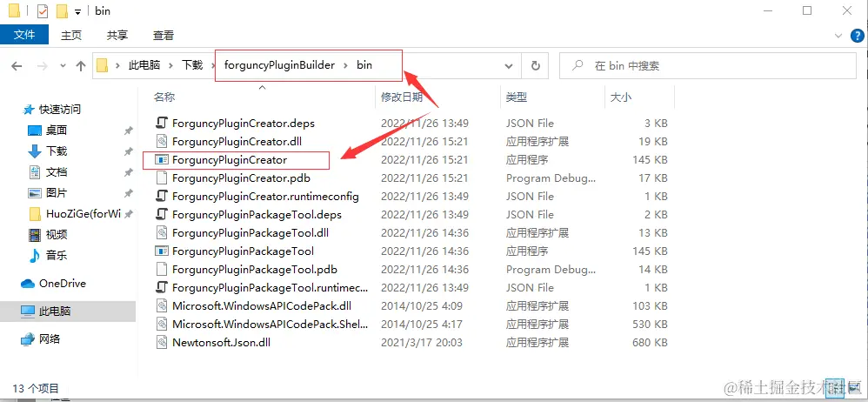The width and height of the screenshot is (868, 402).
Task: Expand the address bar history dropdown
Action: point(509,66)
